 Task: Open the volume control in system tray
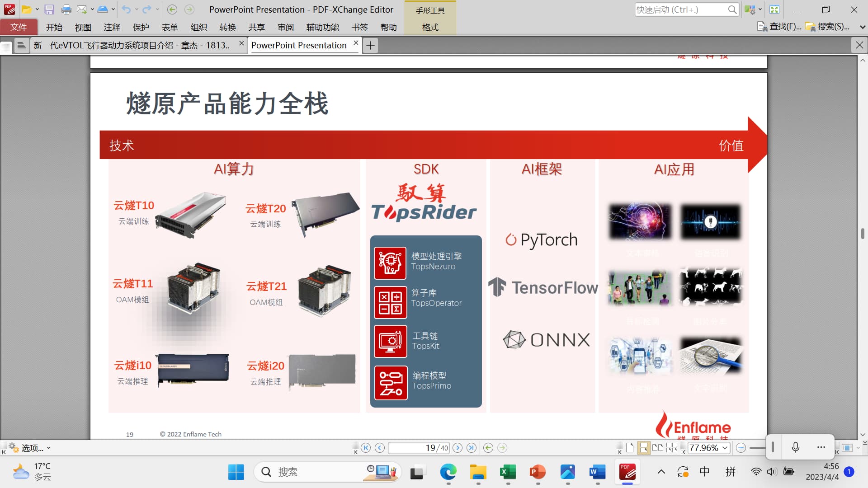click(x=771, y=472)
